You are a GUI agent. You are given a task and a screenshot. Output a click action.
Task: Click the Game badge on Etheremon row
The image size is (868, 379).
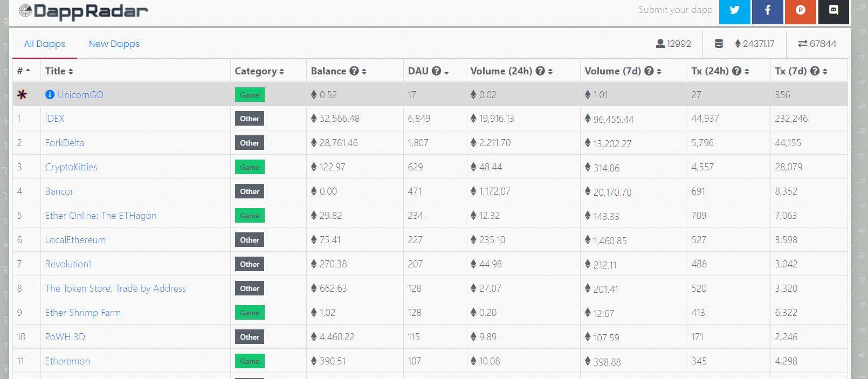pos(250,361)
